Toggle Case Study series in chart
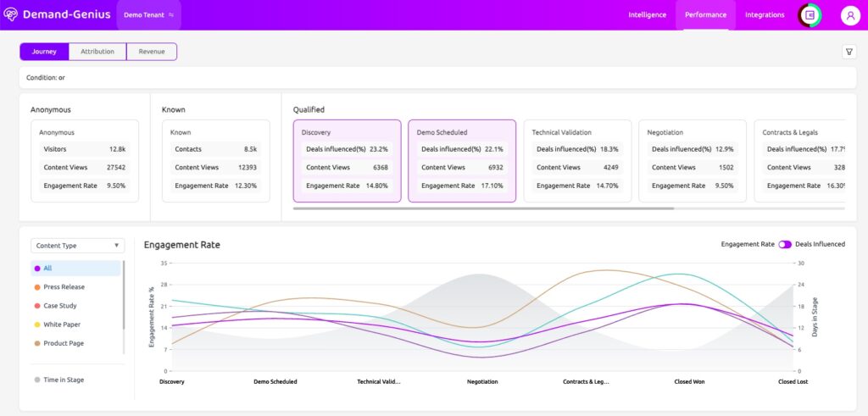The image size is (868, 416). 59,306
